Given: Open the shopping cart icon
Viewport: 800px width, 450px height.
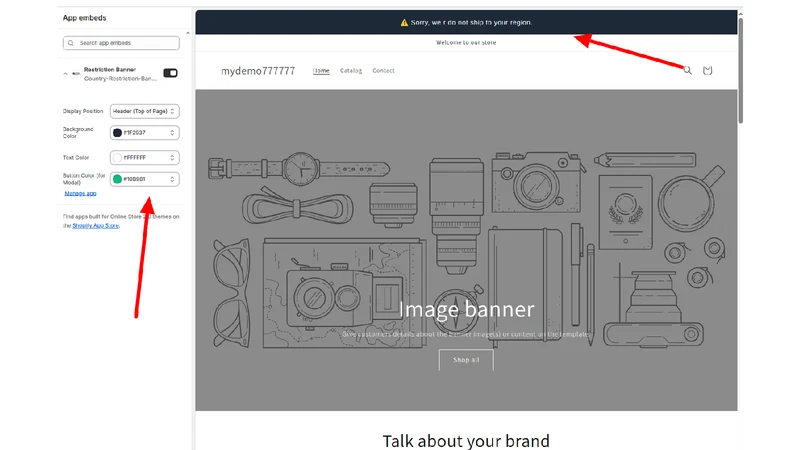Looking at the screenshot, I should tap(707, 70).
